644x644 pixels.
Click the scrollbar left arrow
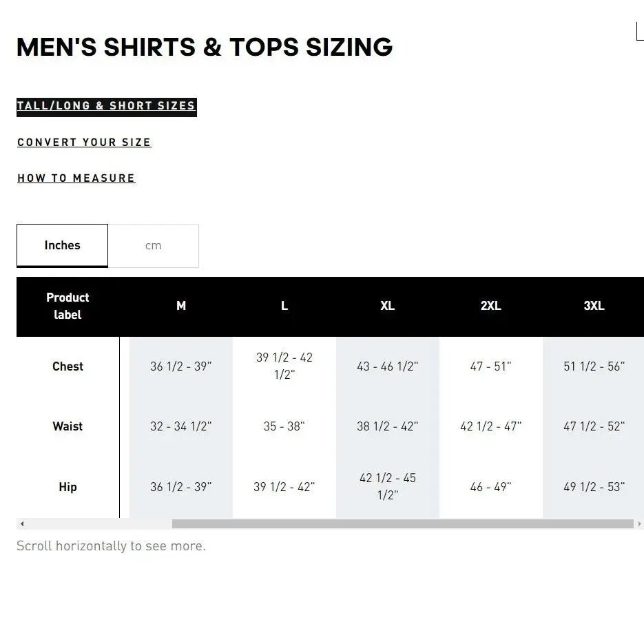click(x=22, y=523)
